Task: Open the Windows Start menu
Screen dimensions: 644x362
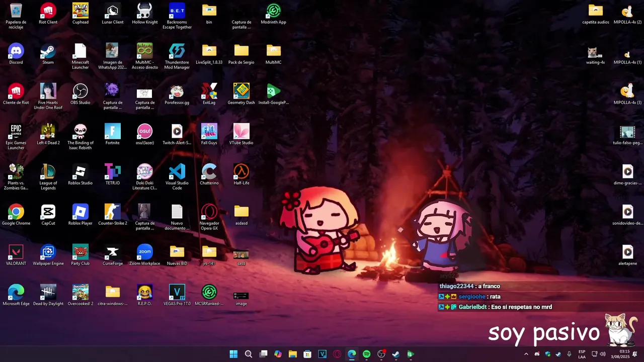Action: [233, 354]
